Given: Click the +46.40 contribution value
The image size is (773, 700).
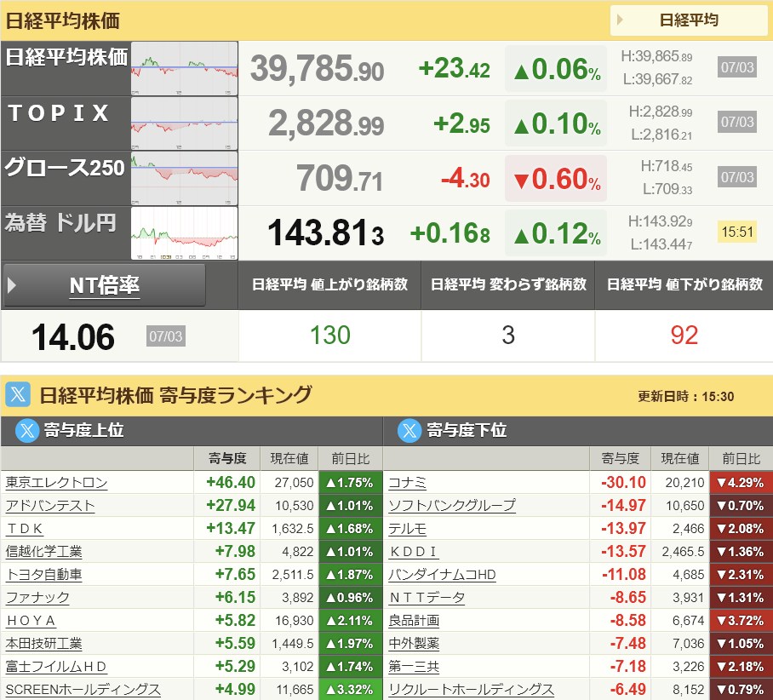Looking at the screenshot, I should pyautogui.click(x=231, y=483).
